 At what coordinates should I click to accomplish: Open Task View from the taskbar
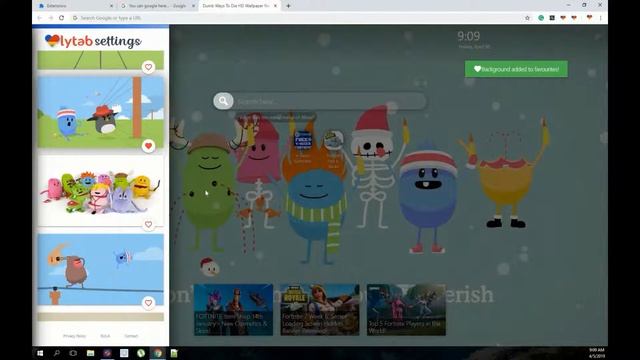pos(73,353)
